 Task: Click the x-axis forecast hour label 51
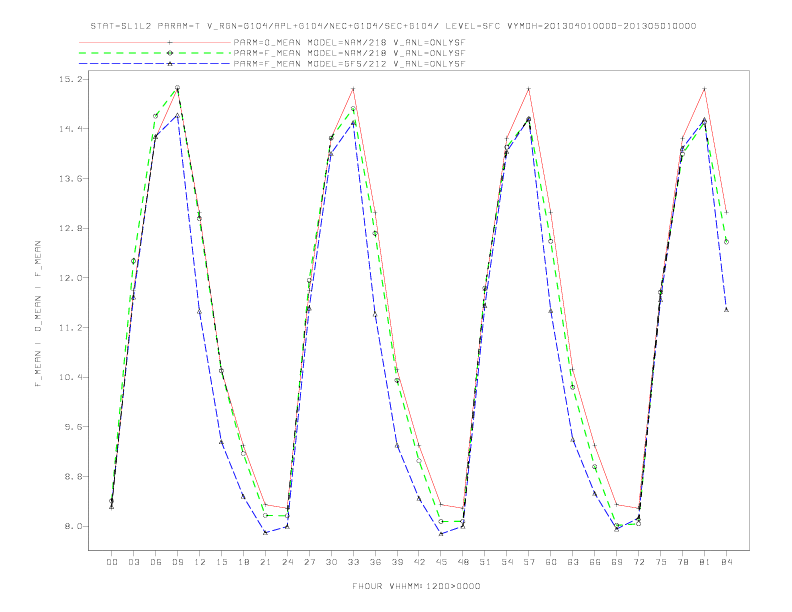(485, 562)
